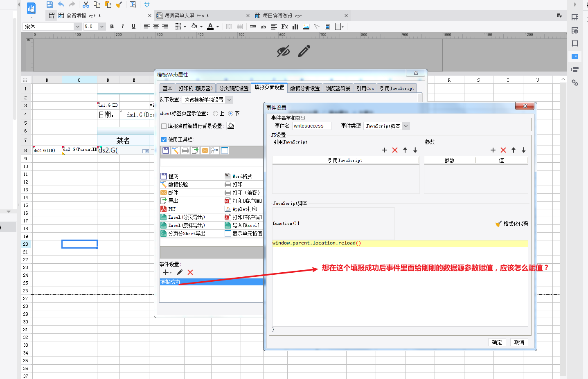Click the plugin plug icon
This screenshot has height=379, width=588.
click(147, 4)
